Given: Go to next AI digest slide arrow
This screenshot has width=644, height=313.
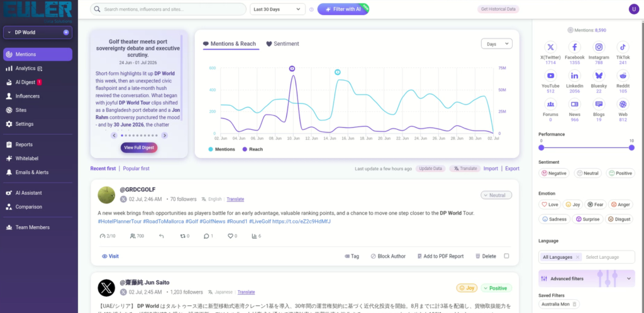Looking at the screenshot, I should click(x=164, y=135).
